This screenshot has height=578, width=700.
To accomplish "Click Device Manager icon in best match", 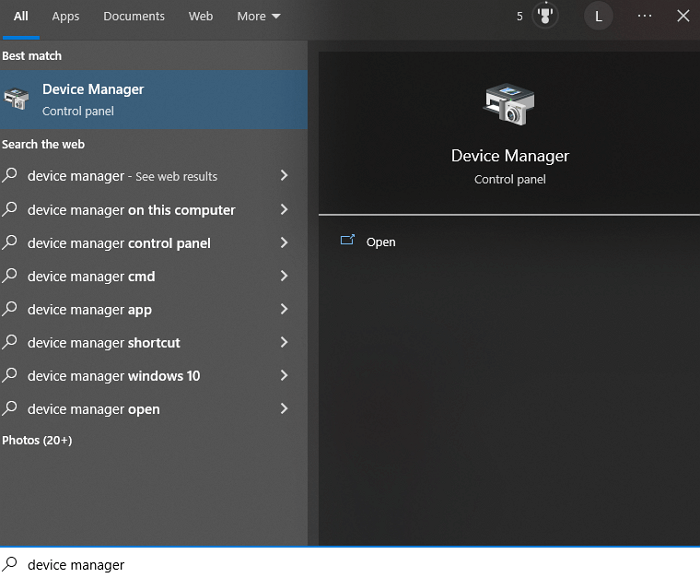I will [17, 99].
